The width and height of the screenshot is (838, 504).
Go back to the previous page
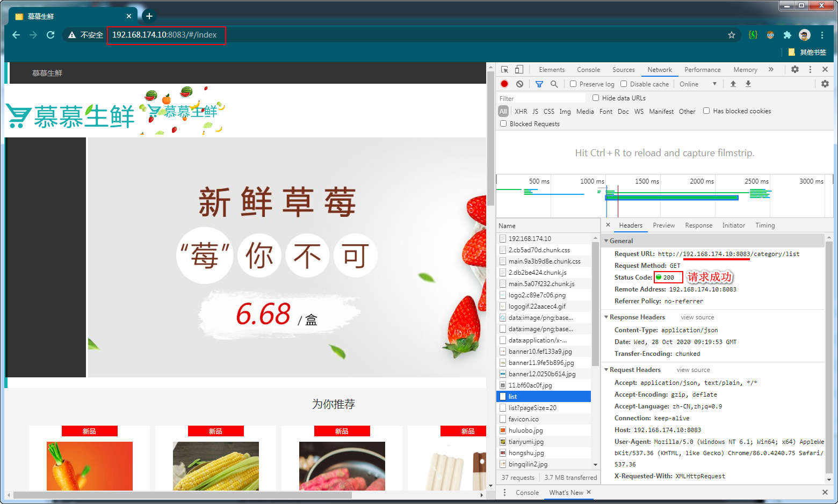pos(16,35)
